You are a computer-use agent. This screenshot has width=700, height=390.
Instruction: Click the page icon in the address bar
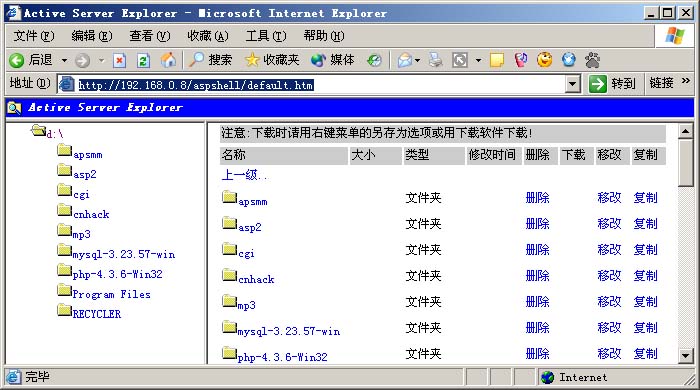67,84
